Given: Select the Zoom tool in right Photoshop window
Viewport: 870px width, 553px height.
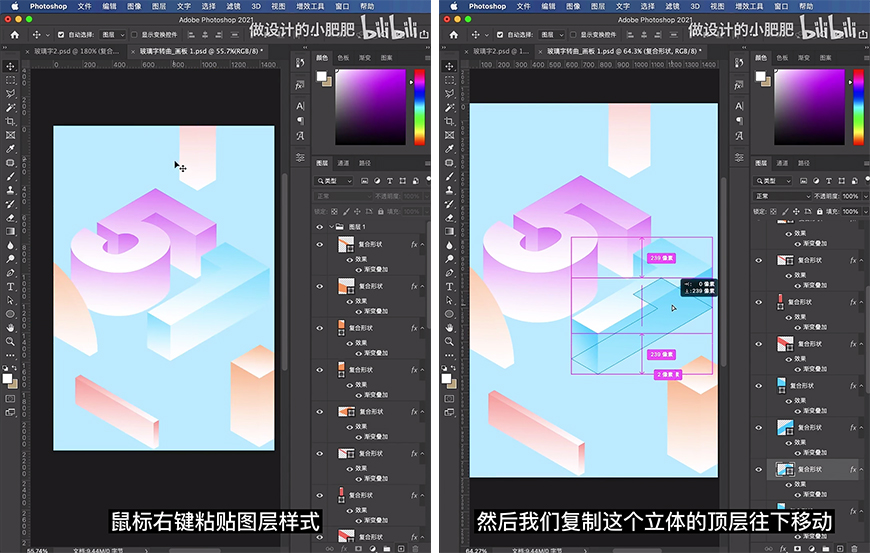Looking at the screenshot, I should click(x=449, y=341).
